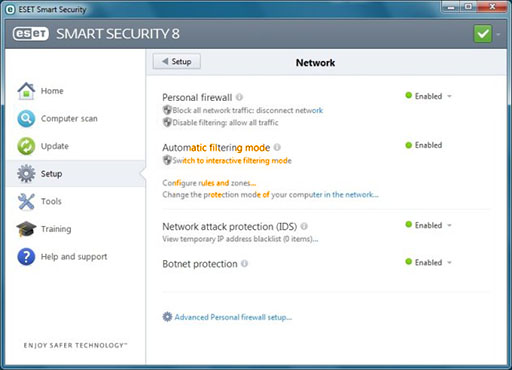Go back using the Setup button
The image size is (512, 370).
click(x=177, y=61)
